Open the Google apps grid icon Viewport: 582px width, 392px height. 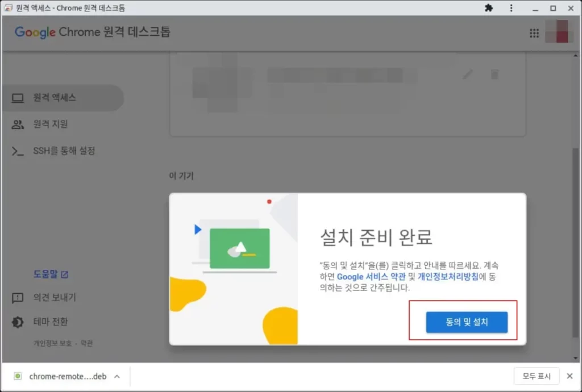534,33
